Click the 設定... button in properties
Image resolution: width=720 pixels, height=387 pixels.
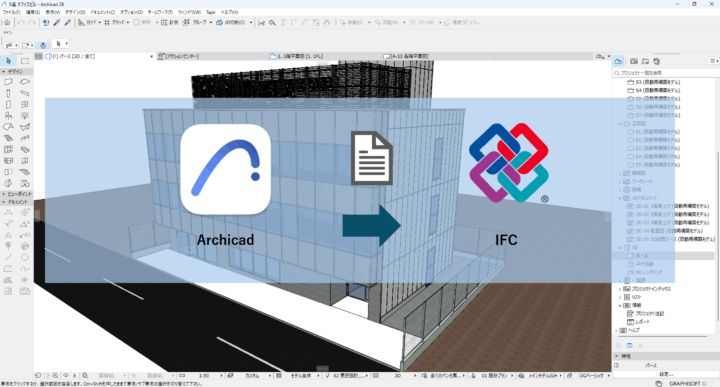[x=666, y=374]
